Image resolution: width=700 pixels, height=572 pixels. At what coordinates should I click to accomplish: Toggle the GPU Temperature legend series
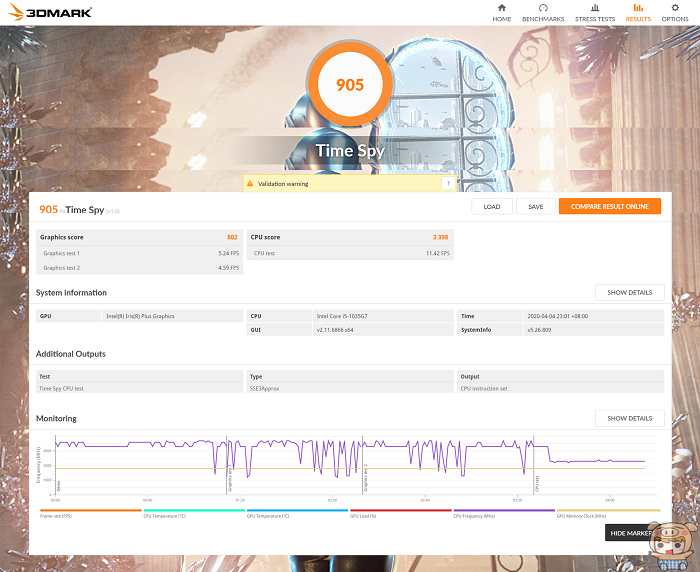click(x=297, y=513)
